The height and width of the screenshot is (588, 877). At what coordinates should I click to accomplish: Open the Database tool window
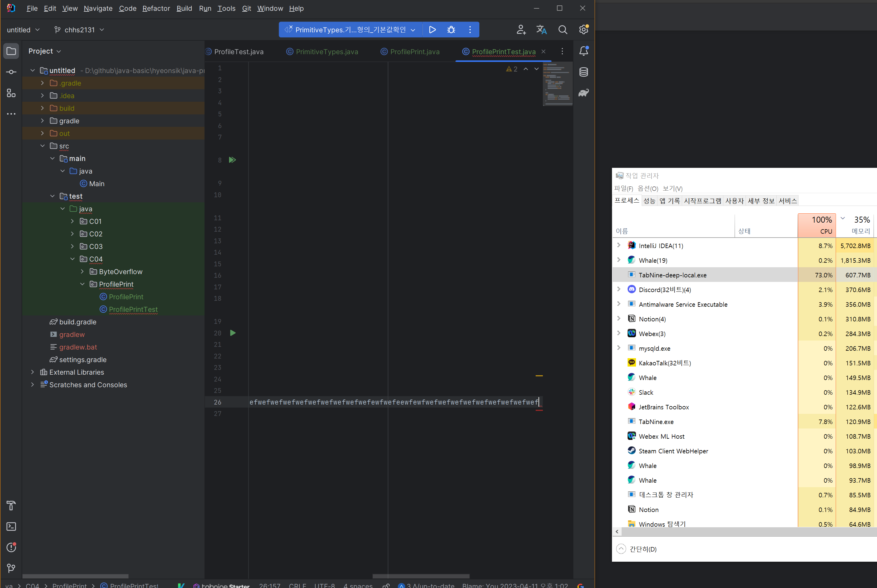[x=583, y=72]
